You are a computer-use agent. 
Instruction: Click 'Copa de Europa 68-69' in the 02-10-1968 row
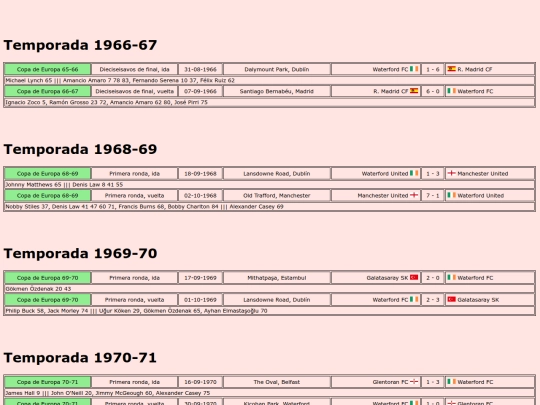coord(48,196)
